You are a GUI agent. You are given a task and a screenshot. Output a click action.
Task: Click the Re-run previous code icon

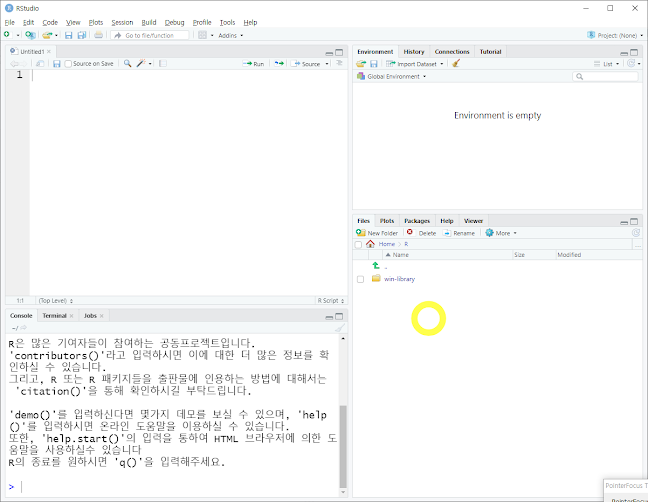279,64
